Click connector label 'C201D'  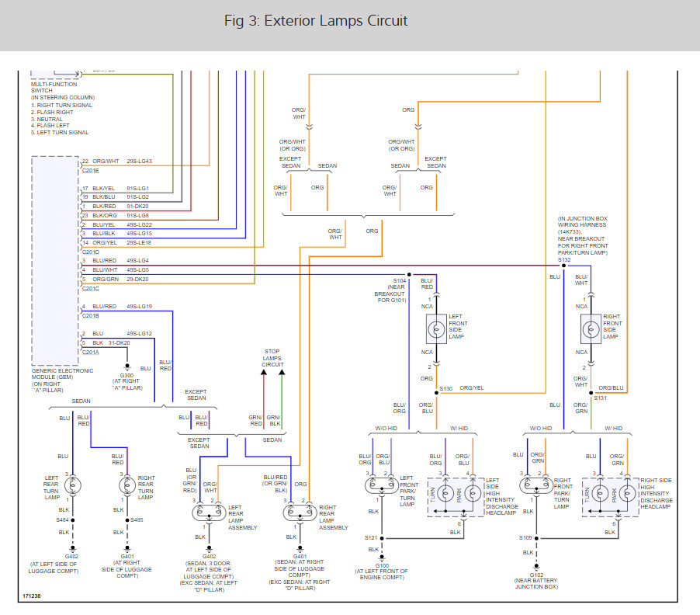pos(91,252)
